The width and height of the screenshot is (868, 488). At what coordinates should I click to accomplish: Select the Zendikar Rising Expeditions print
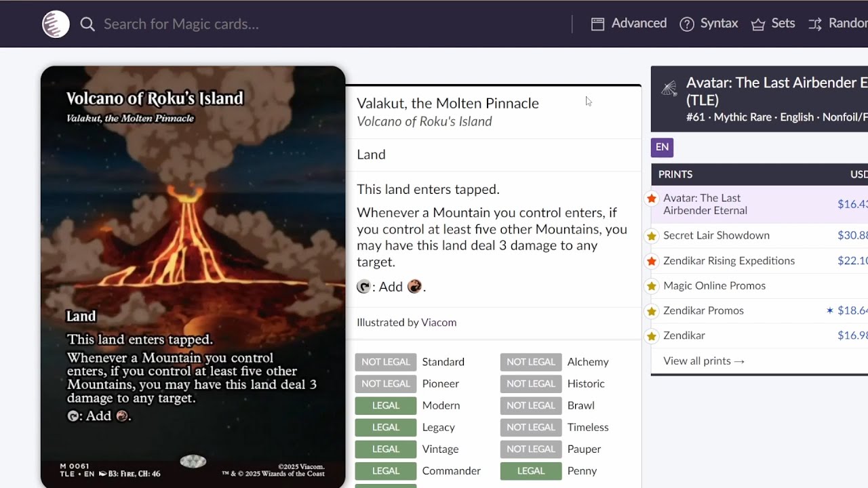(x=729, y=260)
